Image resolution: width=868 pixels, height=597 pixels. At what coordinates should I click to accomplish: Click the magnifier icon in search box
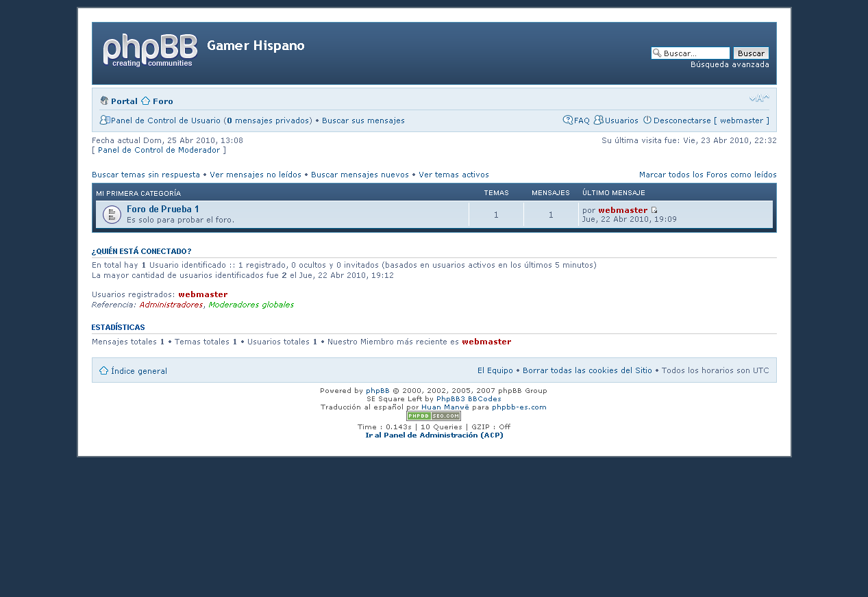[x=657, y=53]
